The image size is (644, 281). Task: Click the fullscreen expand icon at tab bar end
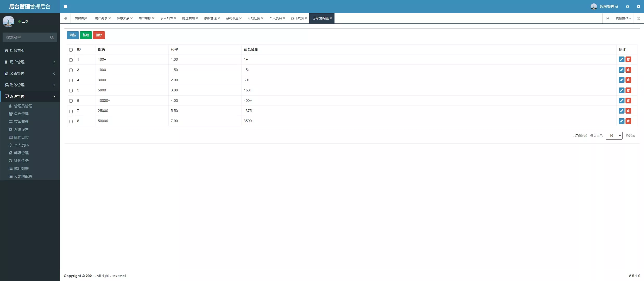coord(639,18)
